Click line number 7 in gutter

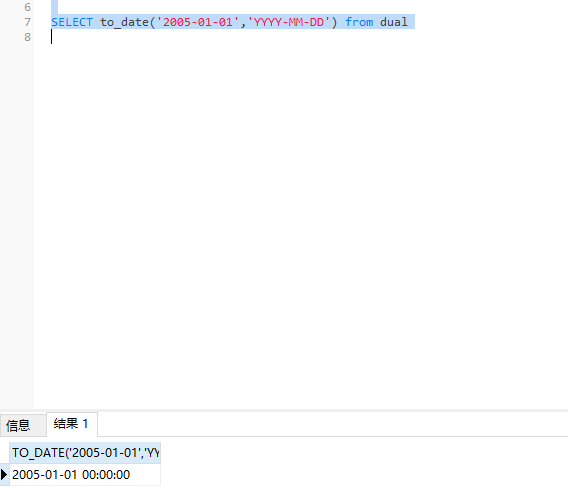point(28,22)
